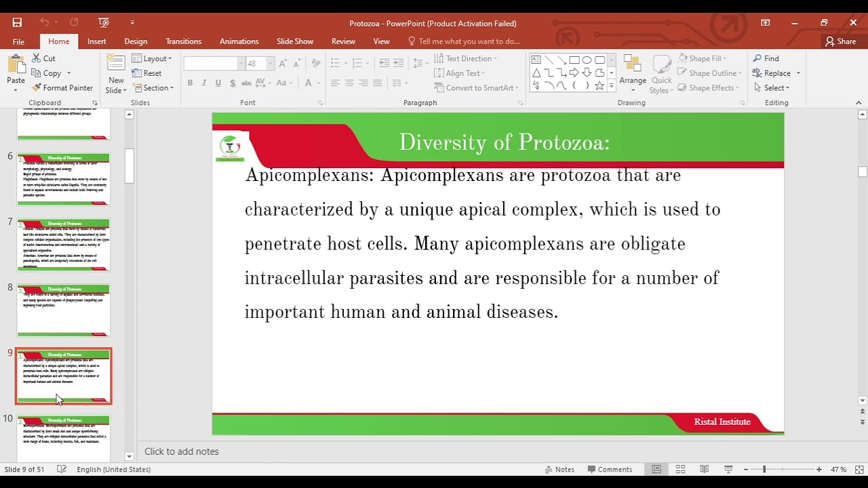The width and height of the screenshot is (868, 488).
Task: Open Quick Styles gallery
Action: coord(661,75)
